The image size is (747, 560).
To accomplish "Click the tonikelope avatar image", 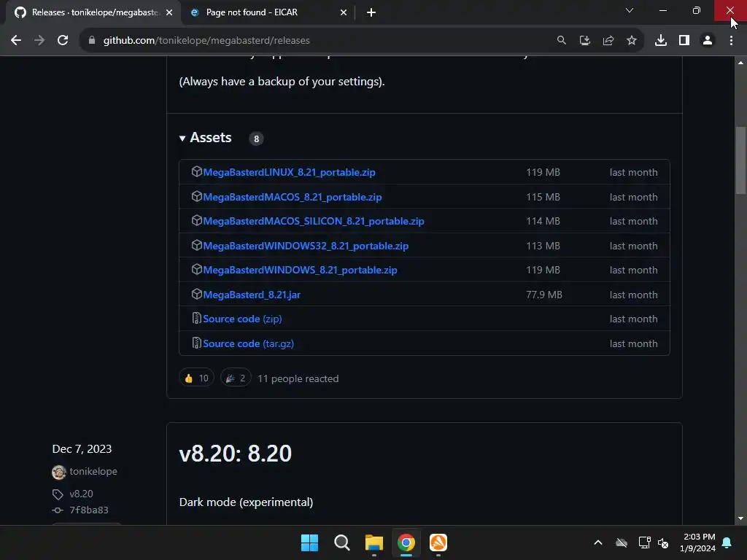I will [x=58, y=472].
